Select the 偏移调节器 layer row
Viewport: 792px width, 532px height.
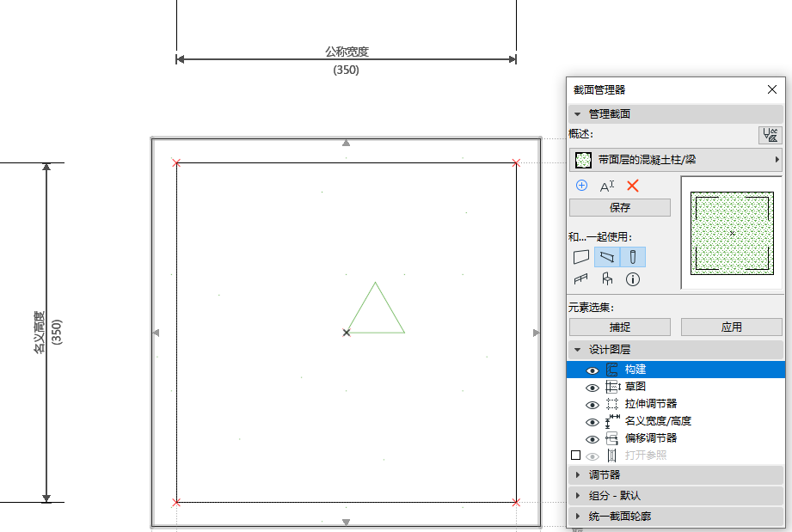[x=676, y=438]
